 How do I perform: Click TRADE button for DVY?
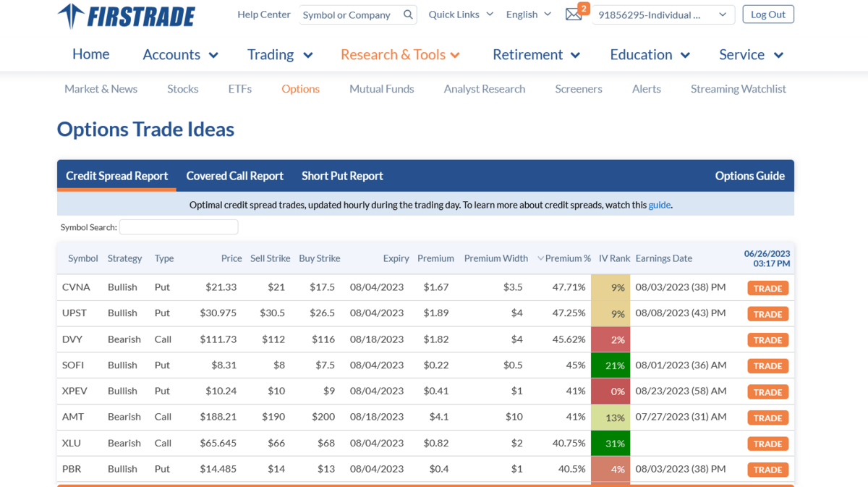click(767, 340)
